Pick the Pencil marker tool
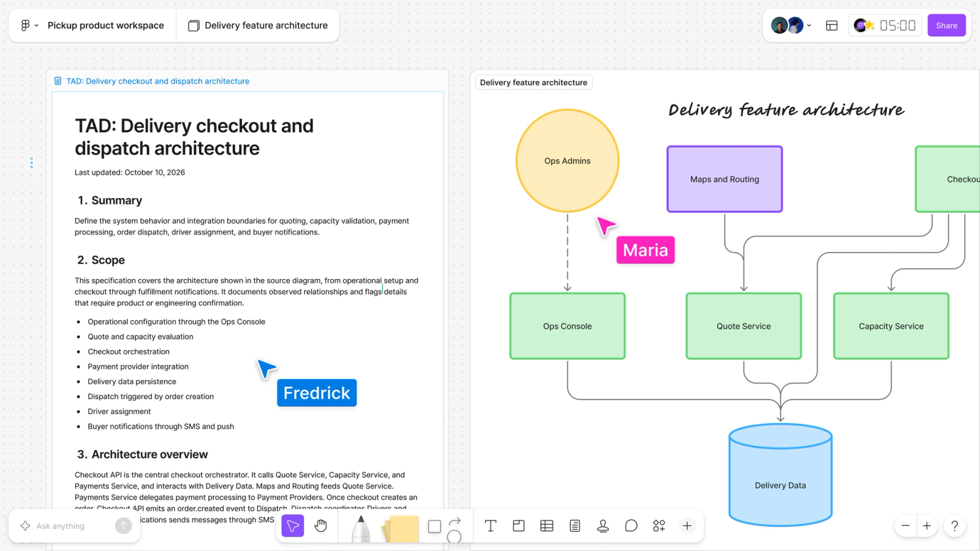The image size is (980, 551). pos(361,528)
